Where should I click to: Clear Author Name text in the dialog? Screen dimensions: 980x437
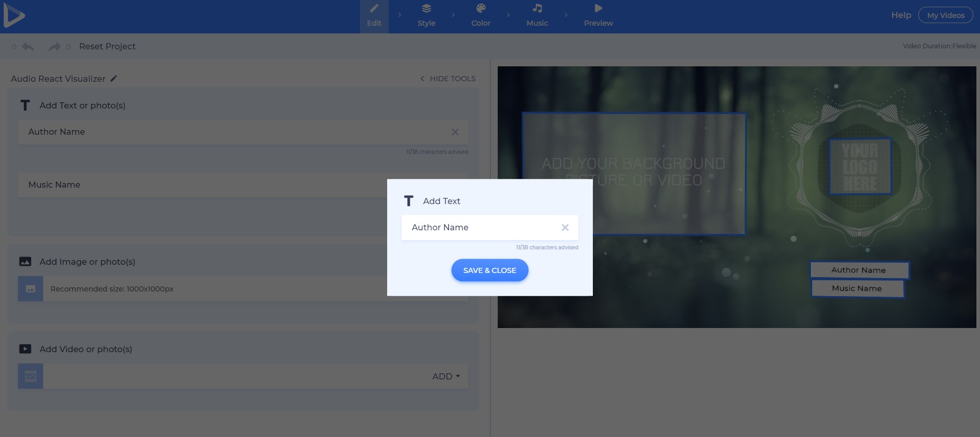tap(565, 227)
